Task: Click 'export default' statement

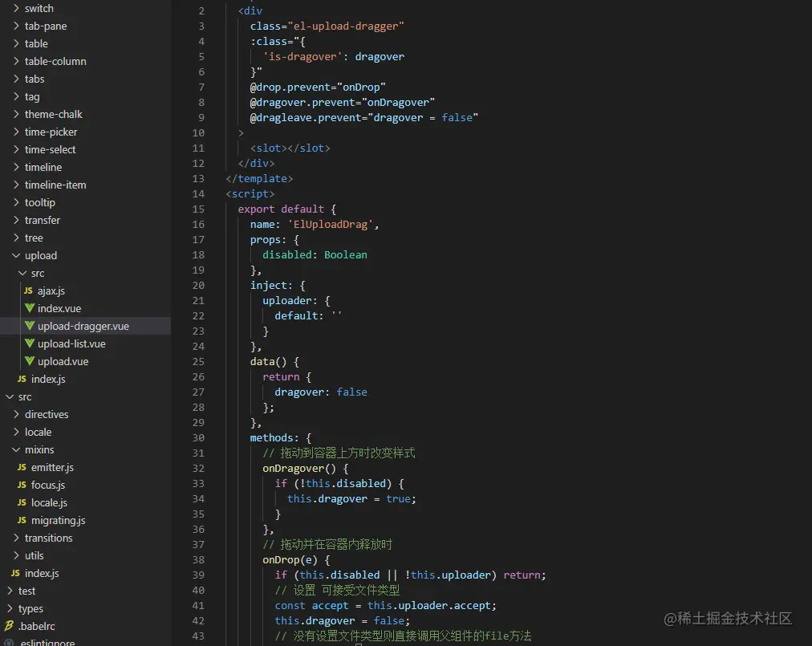Action: [281, 209]
